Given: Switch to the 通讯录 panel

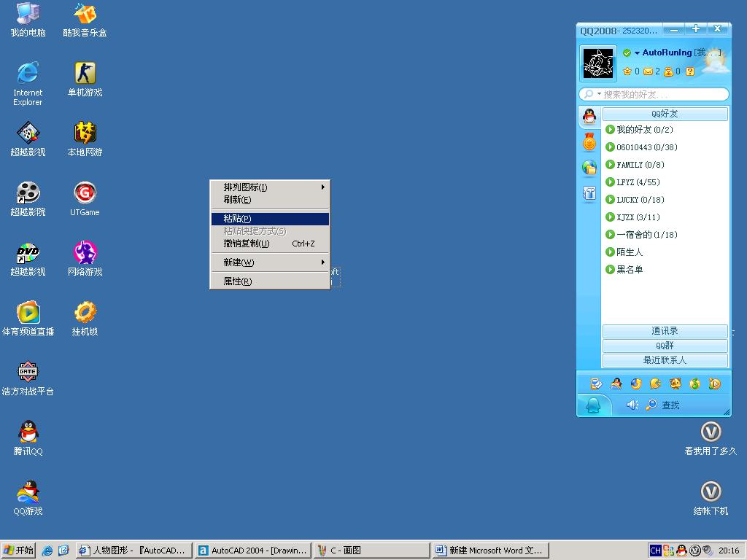Looking at the screenshot, I should point(665,331).
